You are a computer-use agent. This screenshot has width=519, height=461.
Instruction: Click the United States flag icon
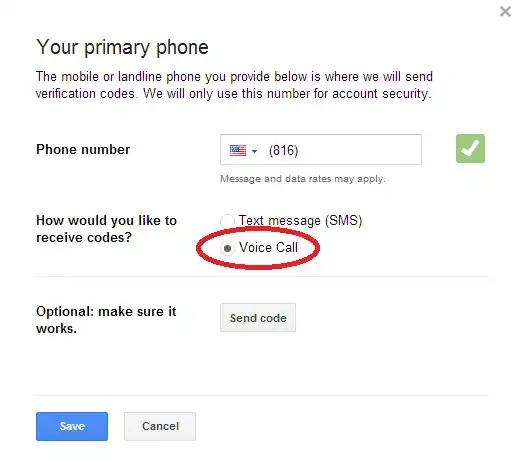pyautogui.click(x=238, y=150)
